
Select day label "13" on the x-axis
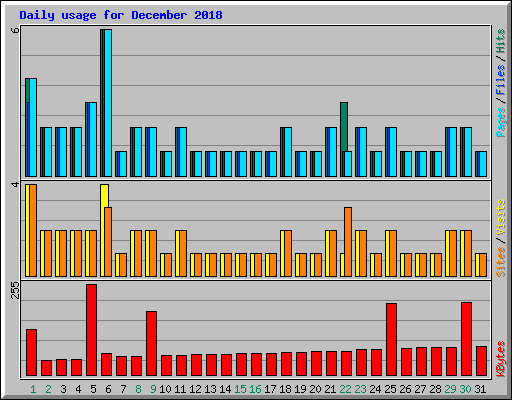[x=210, y=389]
